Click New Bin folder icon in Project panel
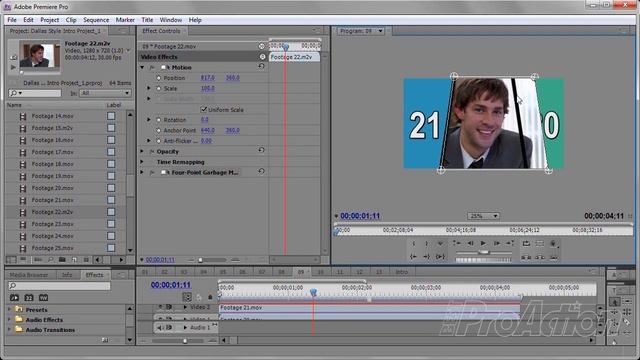The image size is (640, 360). pyautogui.click(x=62, y=260)
